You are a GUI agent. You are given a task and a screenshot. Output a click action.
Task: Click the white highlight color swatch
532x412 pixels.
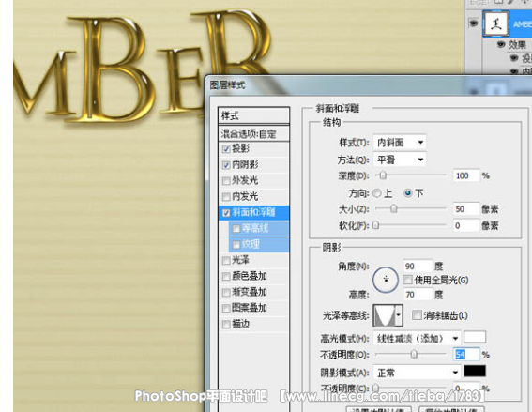tap(475, 337)
